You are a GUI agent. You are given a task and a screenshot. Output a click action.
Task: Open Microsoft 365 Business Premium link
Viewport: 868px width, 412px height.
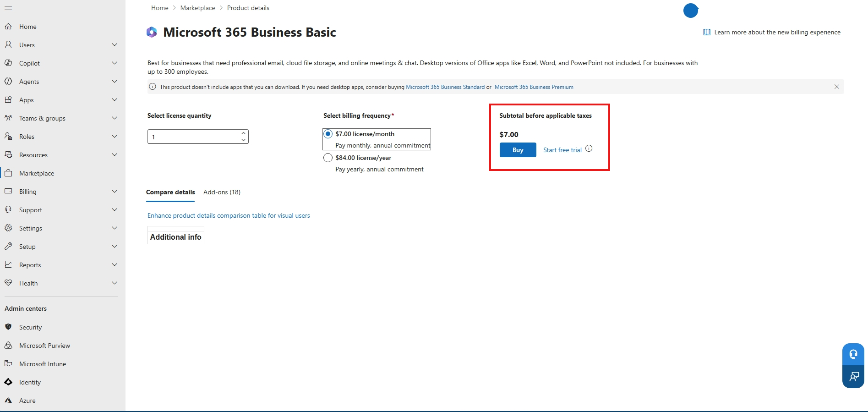pos(534,87)
